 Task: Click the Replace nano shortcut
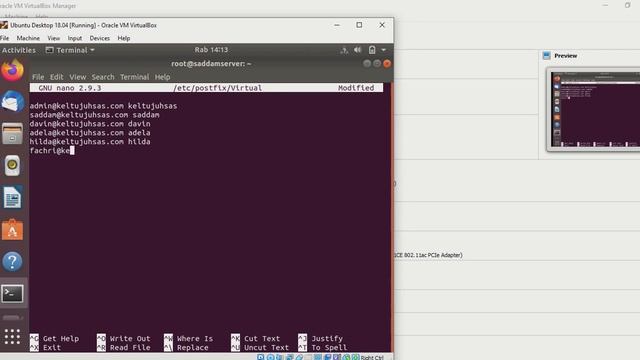coord(187,348)
